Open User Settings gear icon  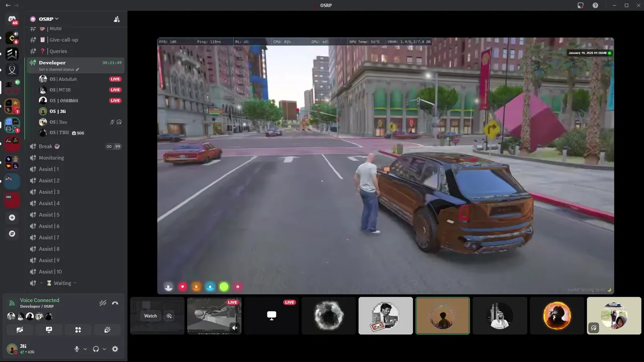(115, 349)
